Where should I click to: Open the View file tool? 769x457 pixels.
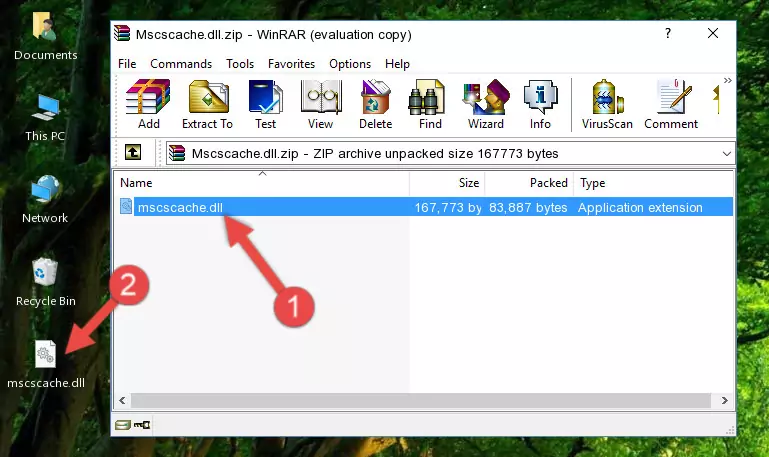[321, 104]
